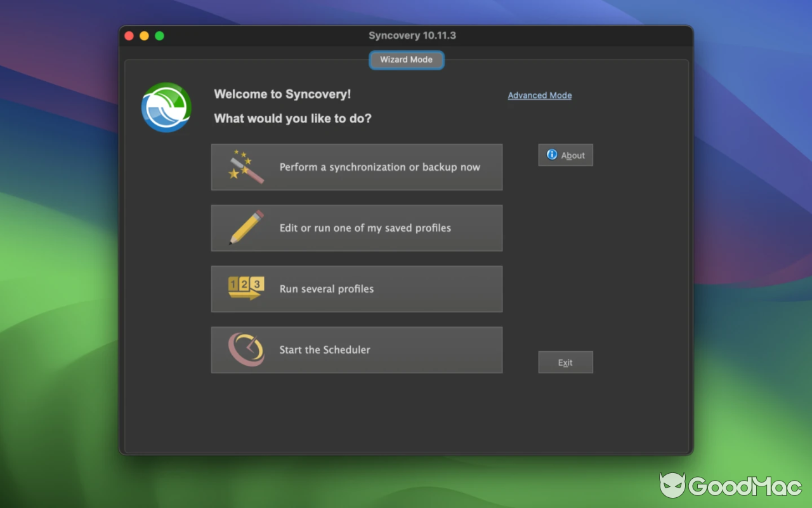Click the green full-screen traffic light
The height and width of the screenshot is (508, 812).
tap(160, 36)
